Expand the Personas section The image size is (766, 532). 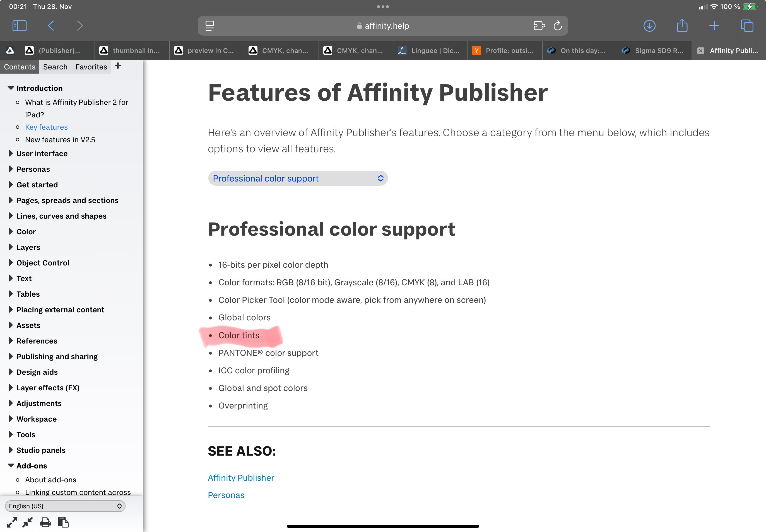pyautogui.click(x=11, y=169)
